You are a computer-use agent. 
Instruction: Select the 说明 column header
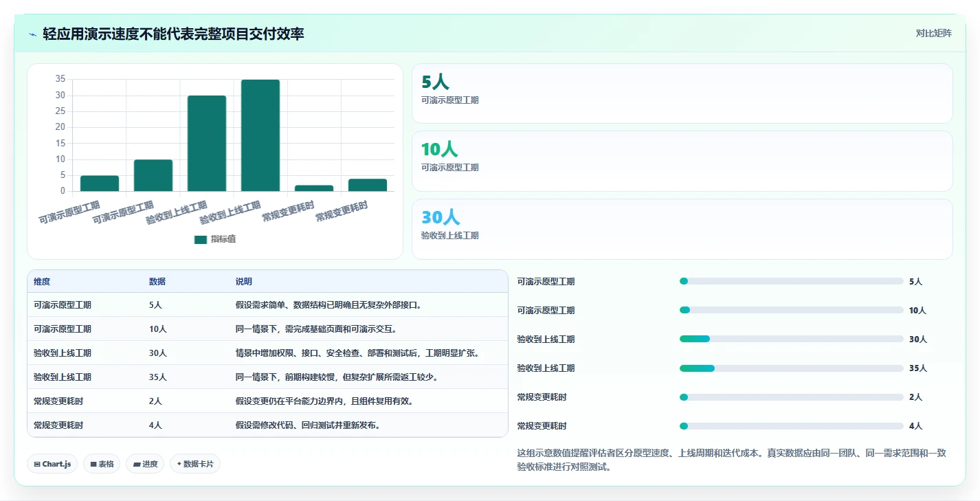[x=244, y=282]
